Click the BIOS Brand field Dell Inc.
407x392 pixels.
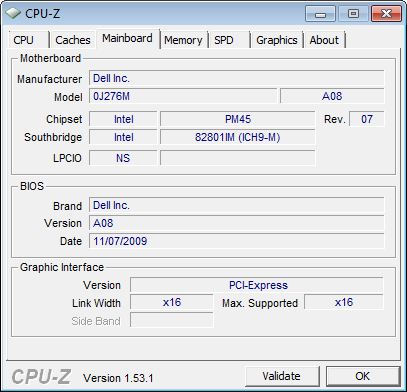237,205
